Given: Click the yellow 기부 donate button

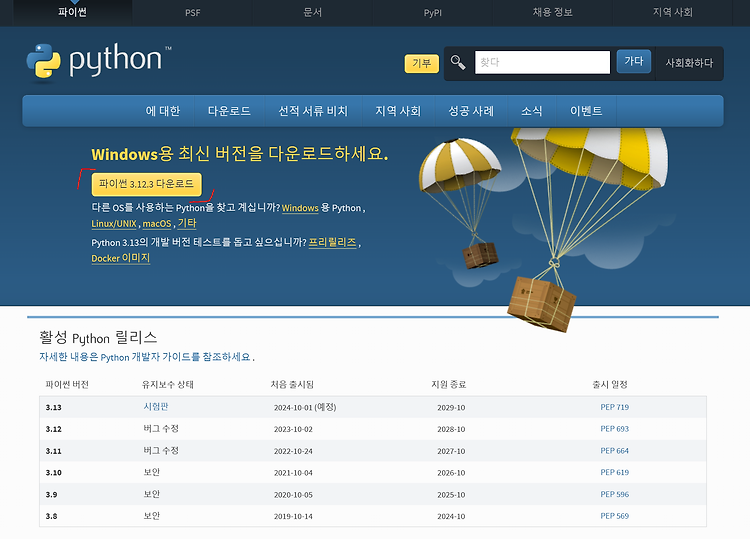Looking at the screenshot, I should (421, 63).
